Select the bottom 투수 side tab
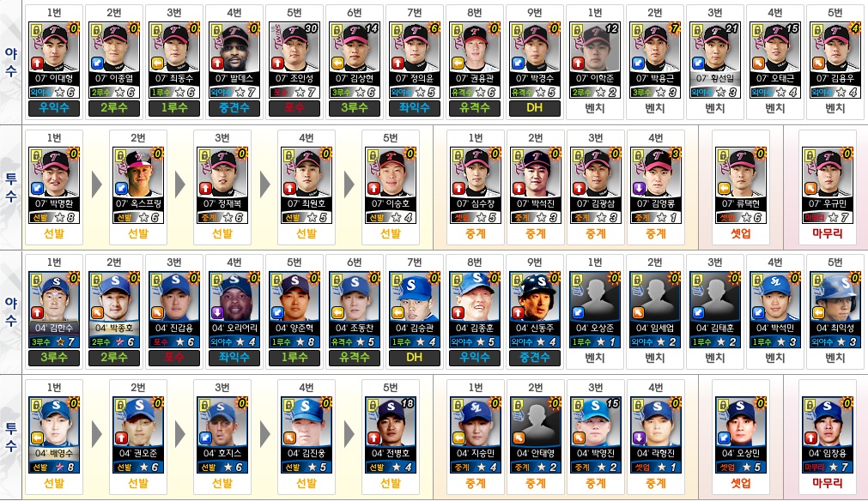The width and height of the screenshot is (868, 501). pos(11,437)
